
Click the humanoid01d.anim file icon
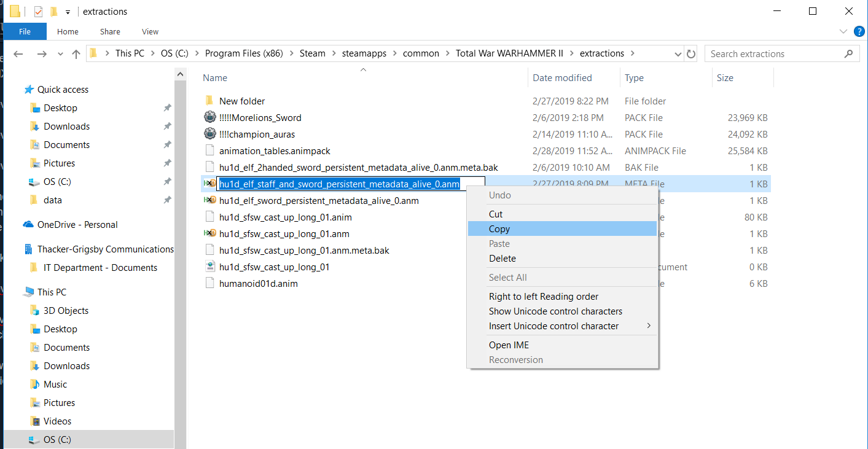point(210,284)
